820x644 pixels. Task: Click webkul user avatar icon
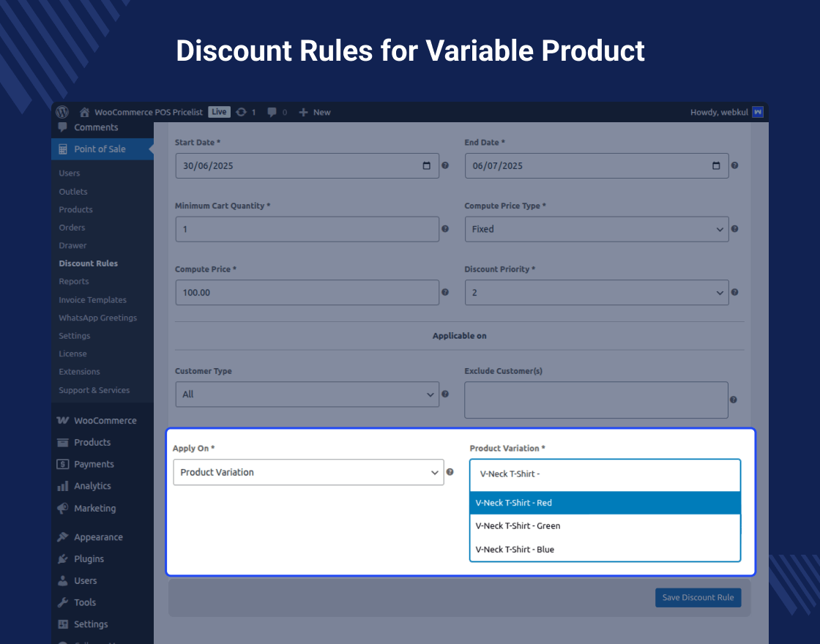point(757,112)
